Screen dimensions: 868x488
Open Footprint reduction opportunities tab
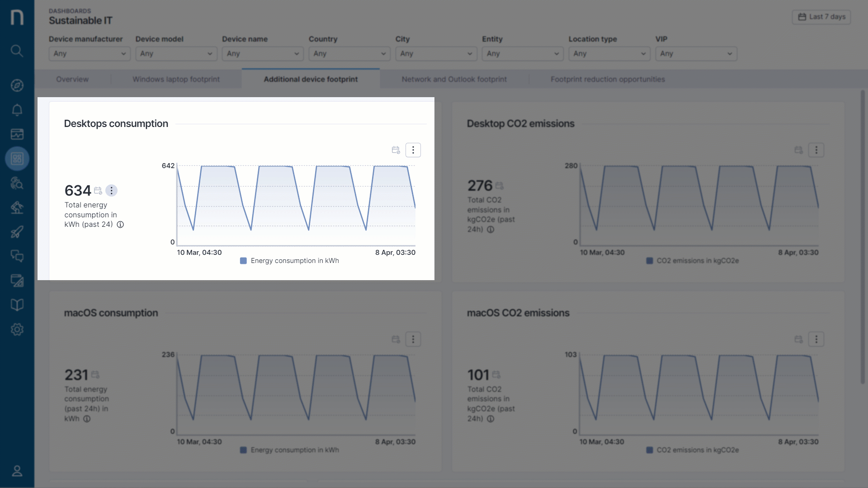pyautogui.click(x=608, y=79)
